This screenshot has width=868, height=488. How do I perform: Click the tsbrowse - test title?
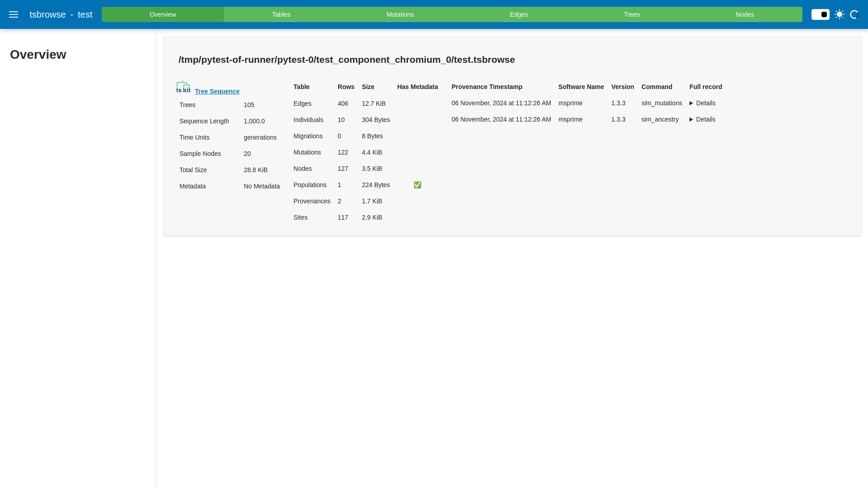tap(61, 14)
